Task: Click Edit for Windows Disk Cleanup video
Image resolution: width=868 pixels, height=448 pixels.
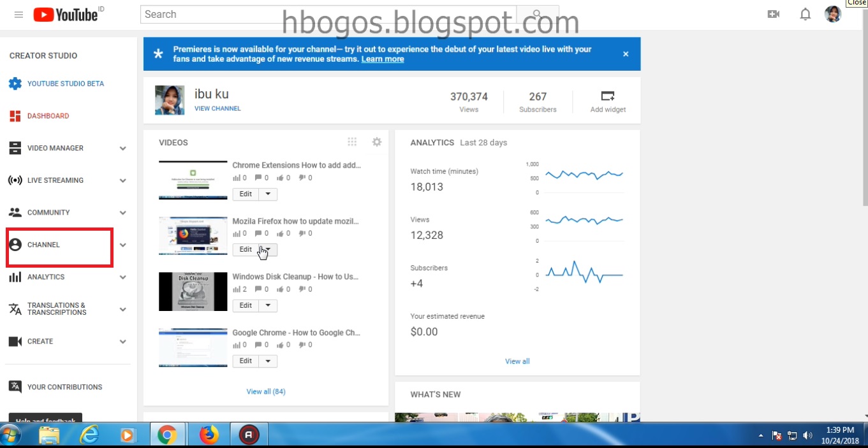Action: click(x=246, y=305)
